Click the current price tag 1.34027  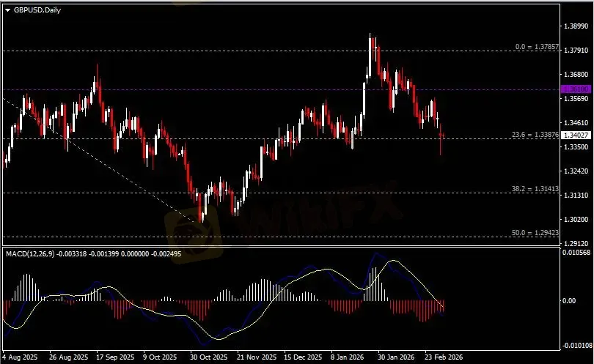tap(576, 135)
